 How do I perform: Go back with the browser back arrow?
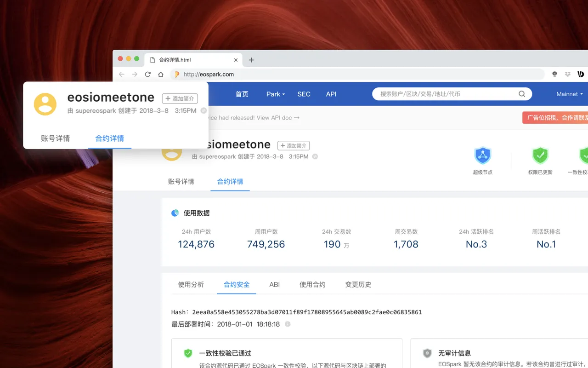tap(121, 74)
